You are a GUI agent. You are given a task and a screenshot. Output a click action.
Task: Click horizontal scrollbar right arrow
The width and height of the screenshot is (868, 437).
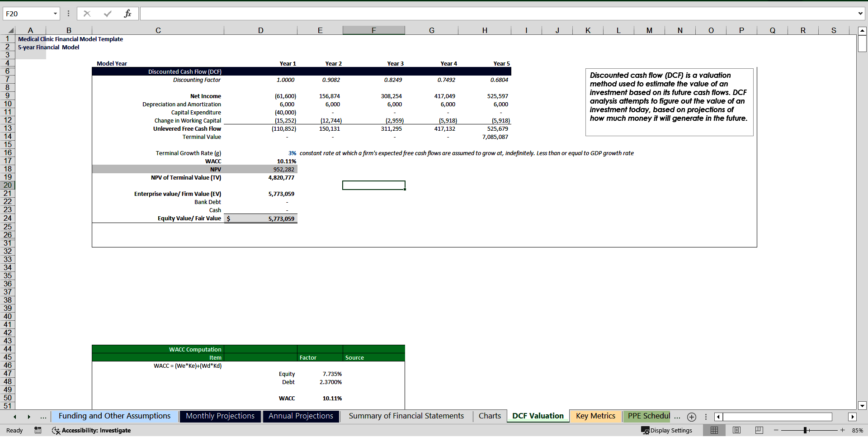click(x=852, y=417)
